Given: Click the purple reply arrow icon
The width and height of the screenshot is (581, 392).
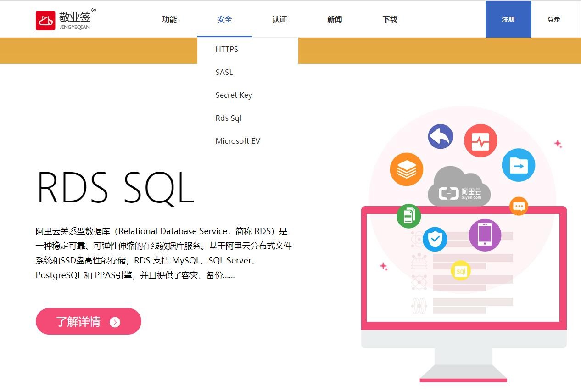Looking at the screenshot, I should point(441,136).
